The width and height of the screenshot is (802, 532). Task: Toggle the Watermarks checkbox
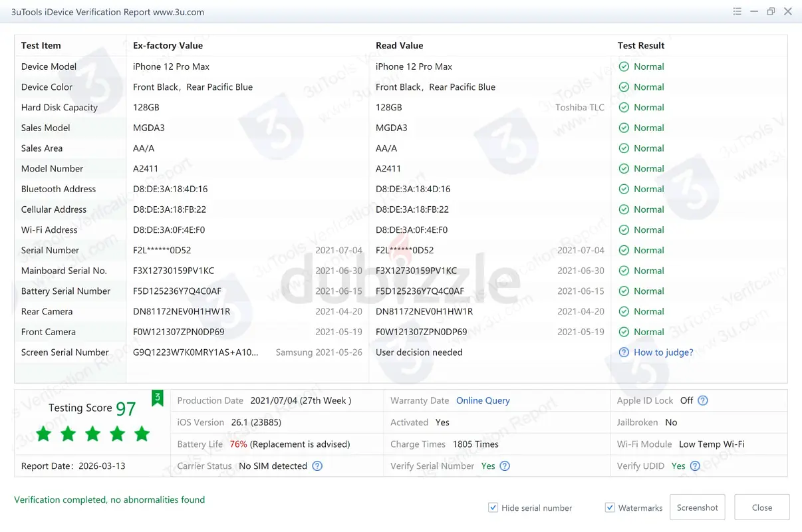(610, 507)
